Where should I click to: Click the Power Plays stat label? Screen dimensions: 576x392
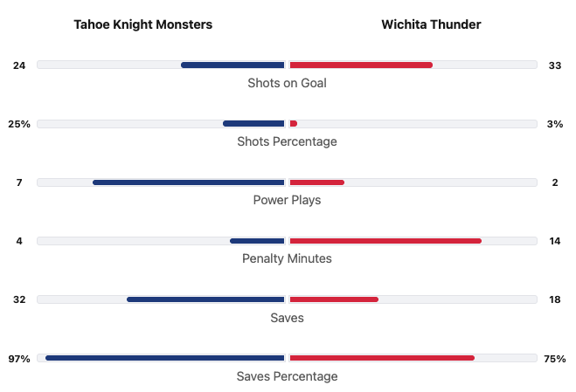click(287, 200)
